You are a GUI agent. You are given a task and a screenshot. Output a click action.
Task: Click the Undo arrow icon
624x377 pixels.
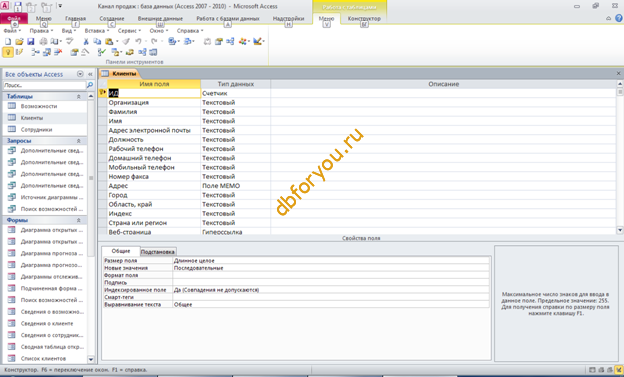point(138,41)
